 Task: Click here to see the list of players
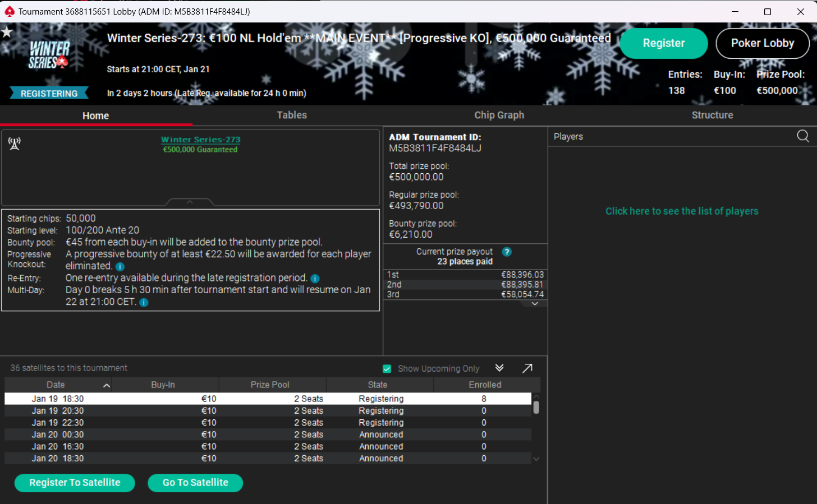point(682,211)
